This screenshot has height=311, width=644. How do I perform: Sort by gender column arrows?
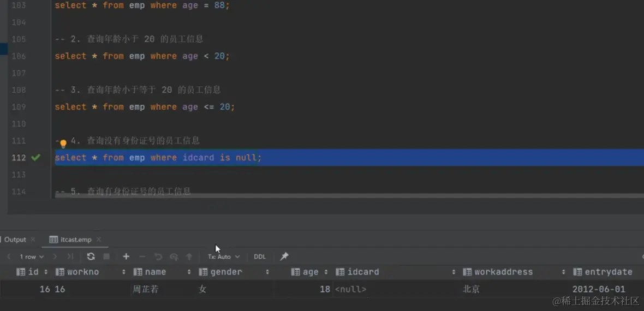coord(267,272)
